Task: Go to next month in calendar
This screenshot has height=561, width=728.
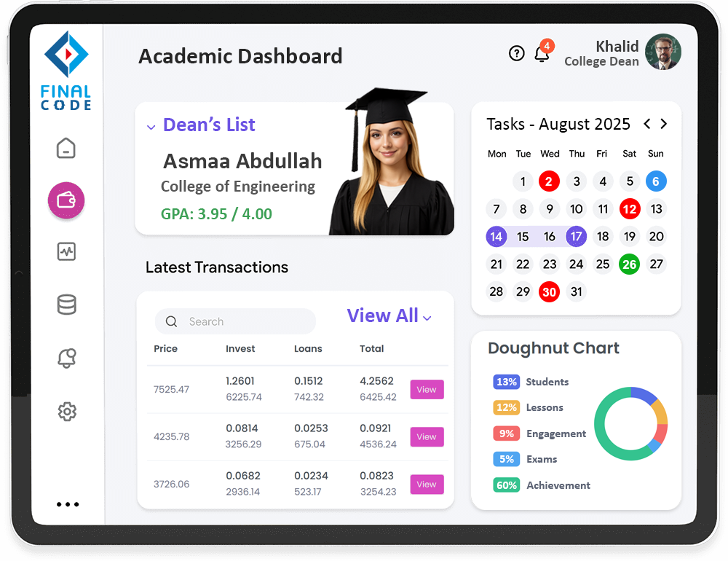Action: pyautogui.click(x=664, y=124)
